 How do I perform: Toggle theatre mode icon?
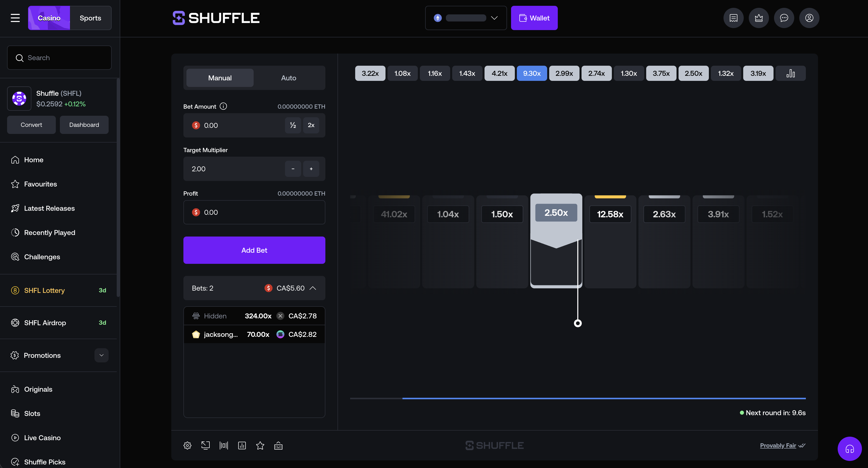[224, 446]
